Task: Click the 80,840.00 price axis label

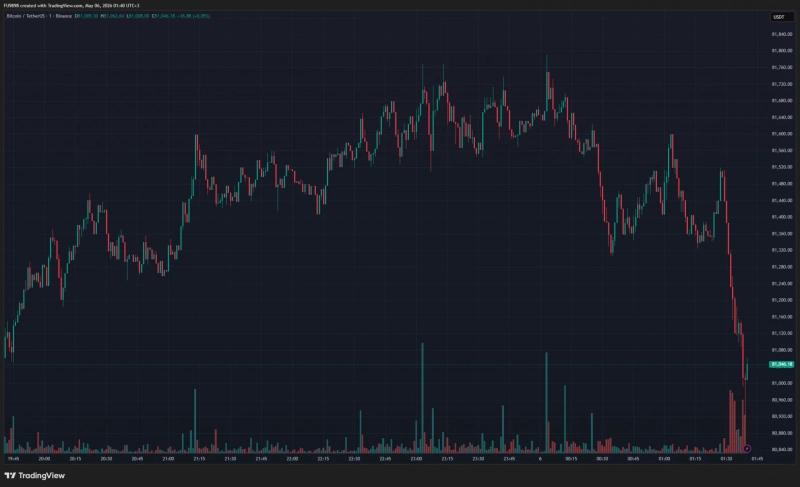Action: click(782, 449)
